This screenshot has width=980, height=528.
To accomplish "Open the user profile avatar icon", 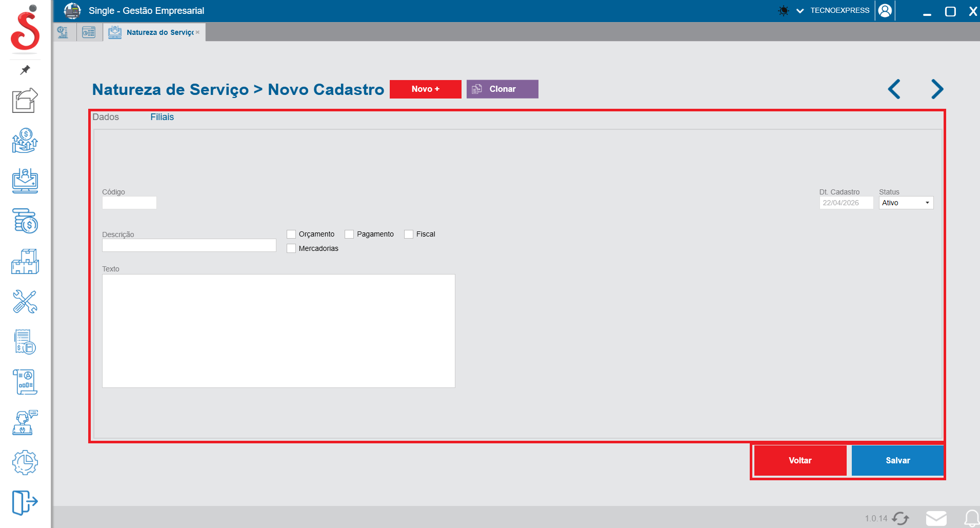I will [885, 11].
